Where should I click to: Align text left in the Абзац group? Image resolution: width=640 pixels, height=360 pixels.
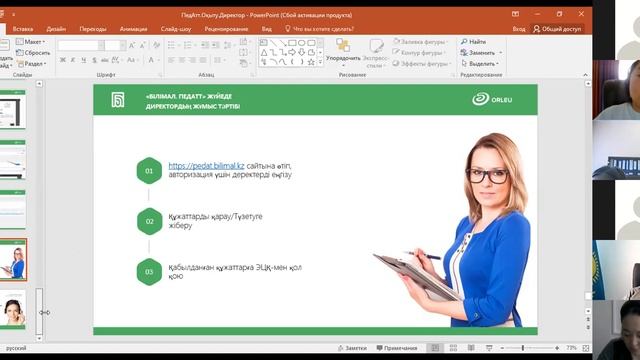171,60
